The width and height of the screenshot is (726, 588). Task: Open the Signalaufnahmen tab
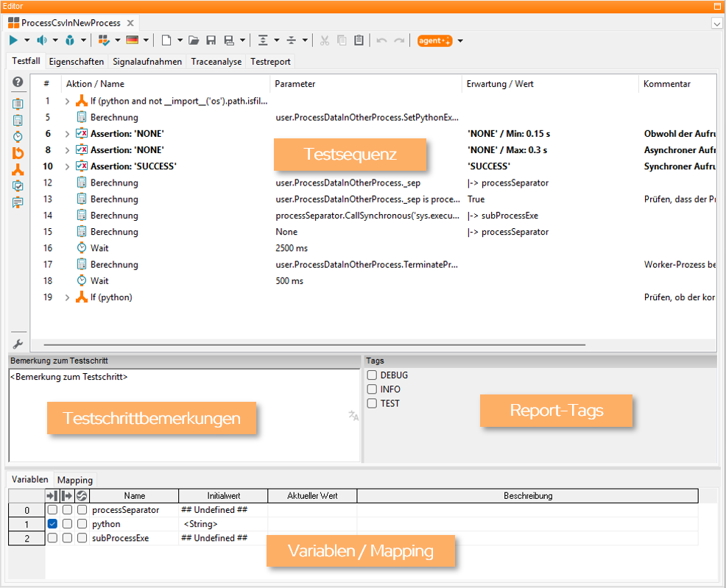147,62
